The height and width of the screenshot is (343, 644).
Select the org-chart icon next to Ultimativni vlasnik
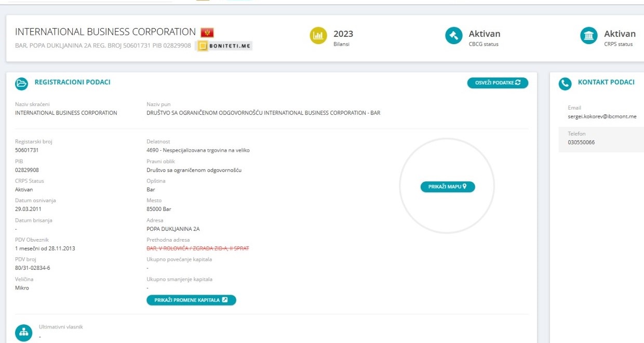tap(23, 331)
